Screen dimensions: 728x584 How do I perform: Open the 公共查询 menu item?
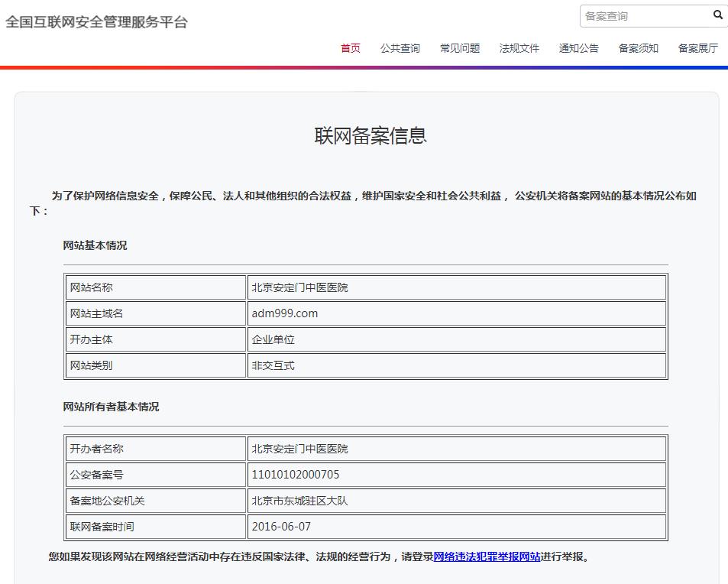(400, 48)
